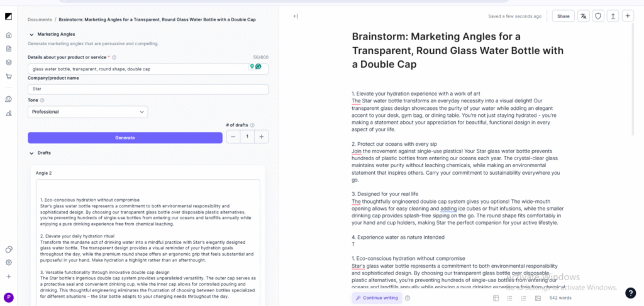Open the Tone dropdown set to Professional
This screenshot has height=306, width=644.
tap(88, 112)
